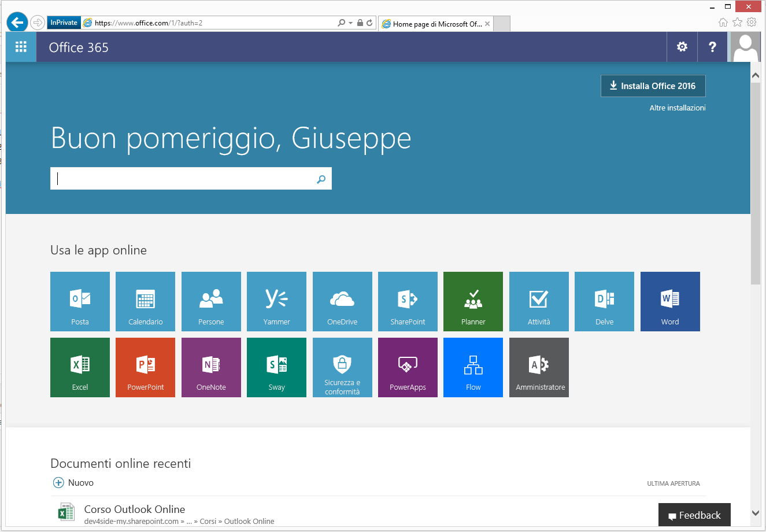Launch the Yammer app tile
This screenshot has width=766, height=532.
point(276,301)
